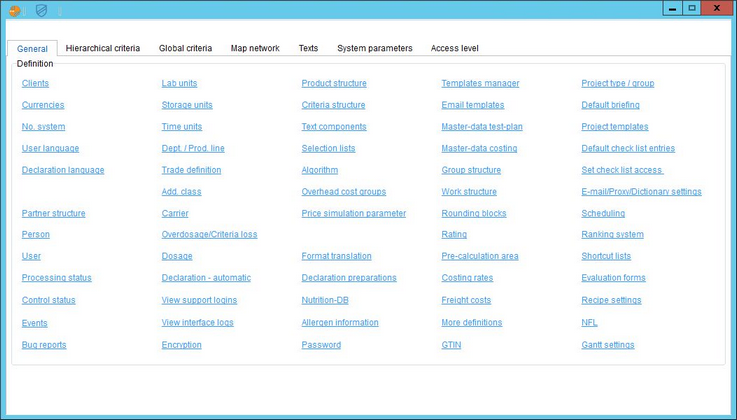Click the blue shield icon in title bar

tap(41, 9)
